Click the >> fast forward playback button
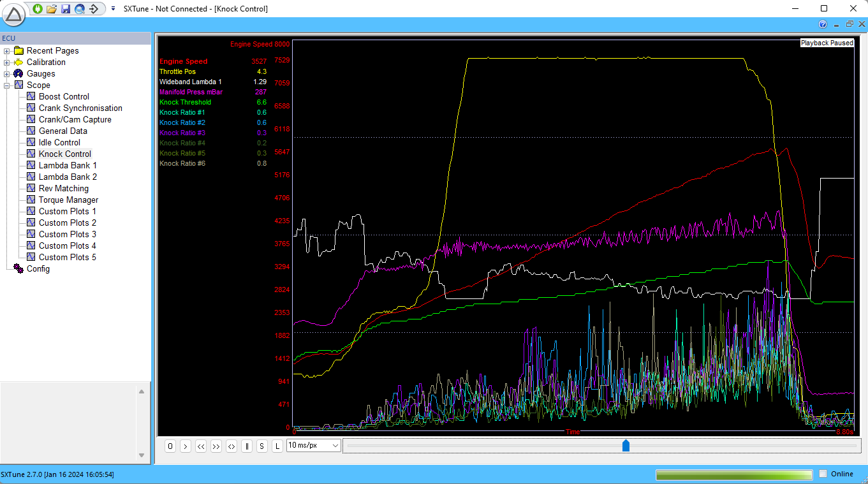Screen dimensions: 868x484 click(x=216, y=446)
